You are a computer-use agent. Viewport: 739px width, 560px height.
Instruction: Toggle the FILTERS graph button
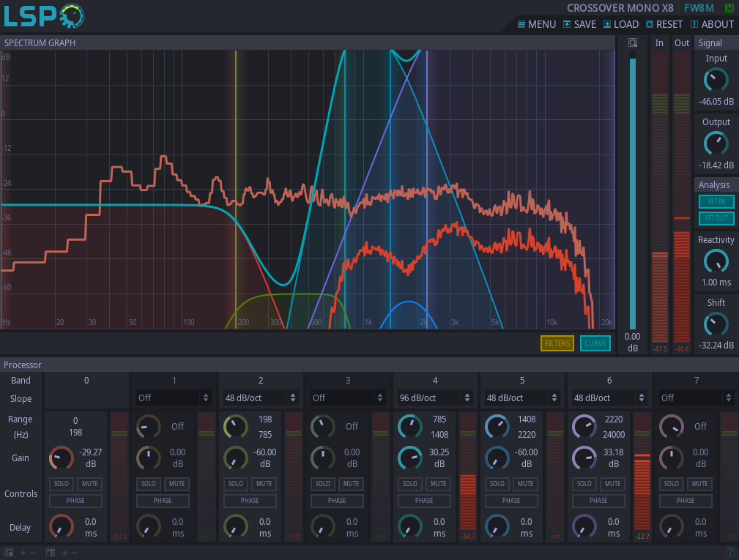click(557, 343)
